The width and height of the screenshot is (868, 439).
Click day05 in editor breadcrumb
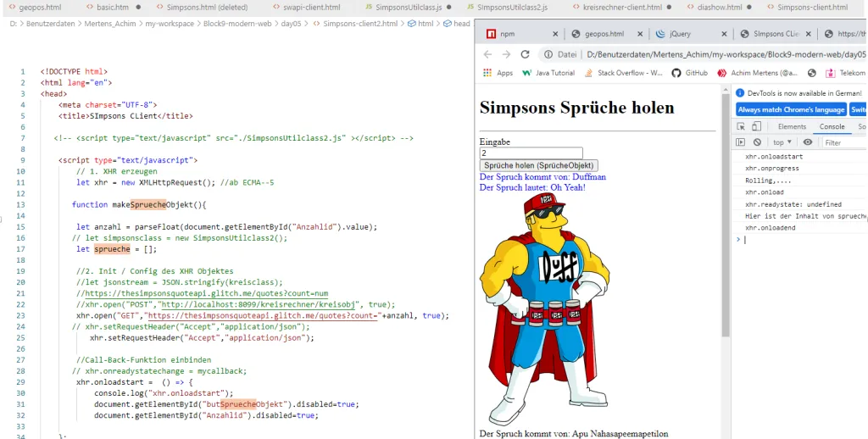click(291, 24)
